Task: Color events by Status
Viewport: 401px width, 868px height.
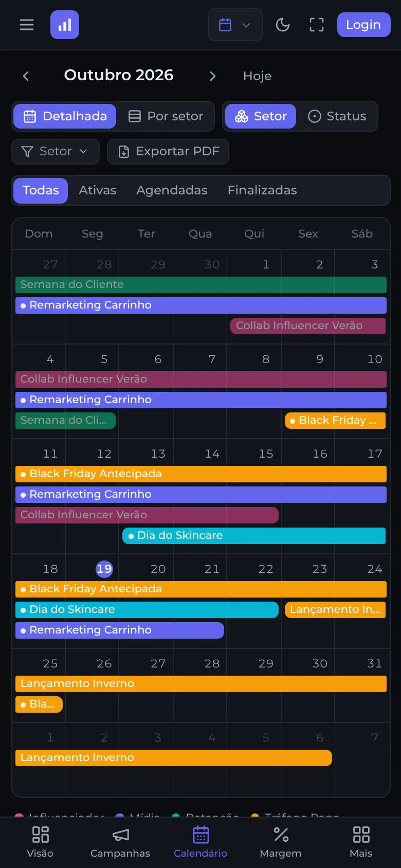Action: [337, 116]
